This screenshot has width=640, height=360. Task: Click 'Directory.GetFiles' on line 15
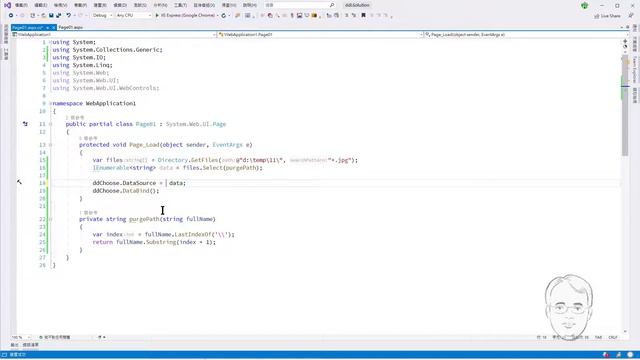coord(188,160)
